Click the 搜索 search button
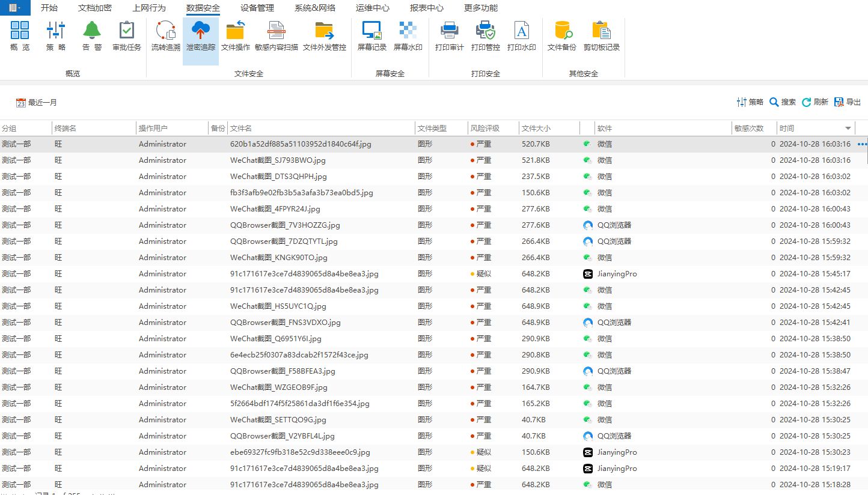This screenshot has width=868, height=495. (783, 102)
